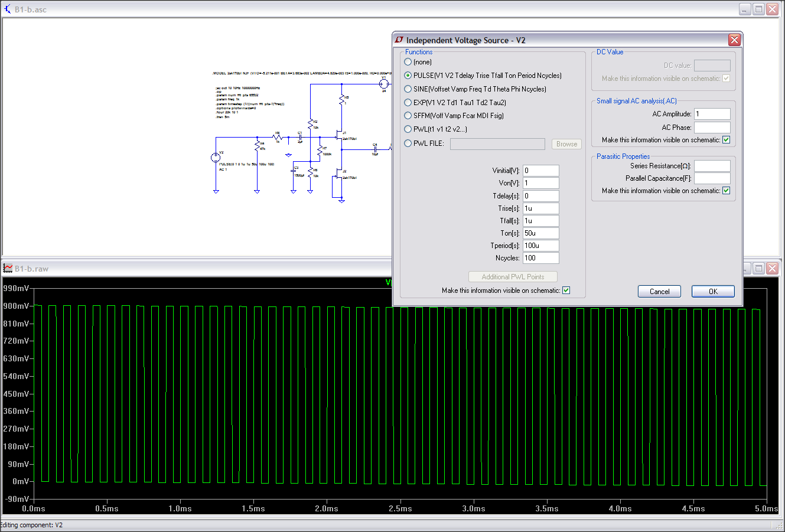Click the AC Phase input field
Image resolution: width=785 pixels, height=532 pixels.
coord(712,127)
